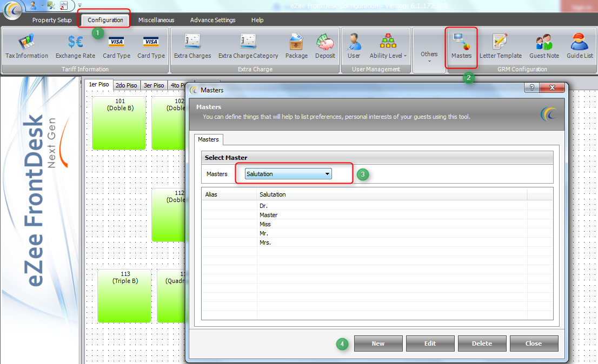
Task: Click the New button in Masters dialog
Action: point(378,343)
